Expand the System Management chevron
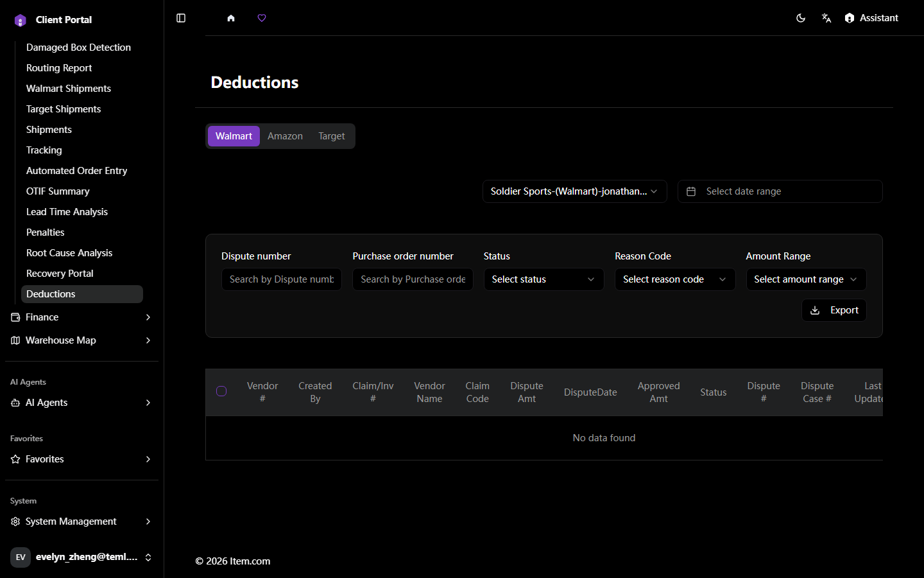 [148, 521]
